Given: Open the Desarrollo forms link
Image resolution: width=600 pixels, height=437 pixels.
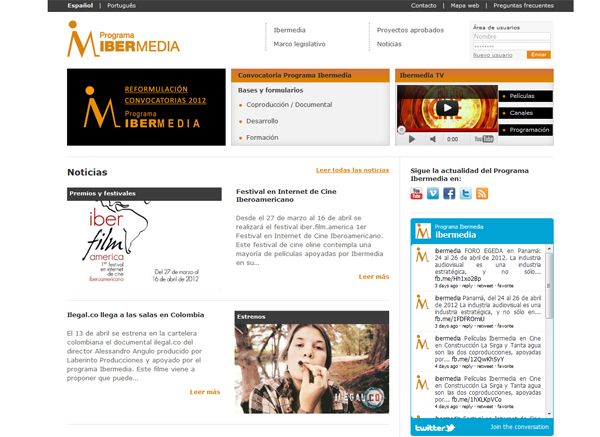Looking at the screenshot, I should [262, 121].
